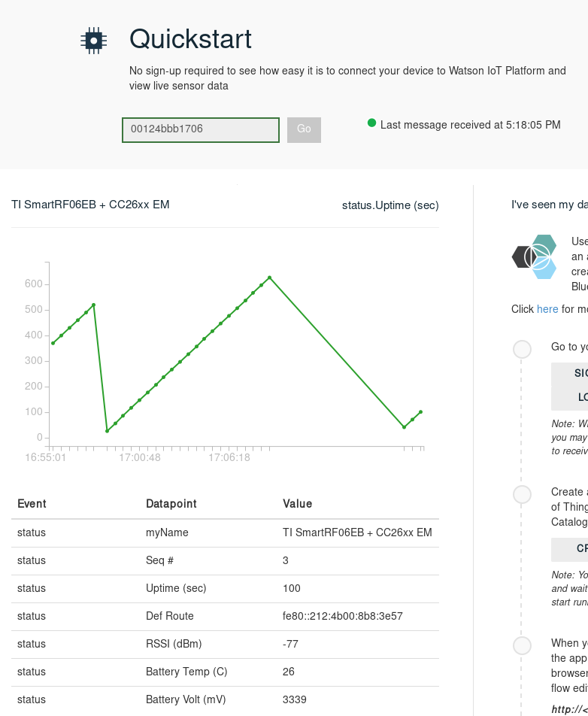Viewport: 588px width, 716px height.
Task: Select the Battery Temp (C) datapoint row
Action: click(x=225, y=672)
